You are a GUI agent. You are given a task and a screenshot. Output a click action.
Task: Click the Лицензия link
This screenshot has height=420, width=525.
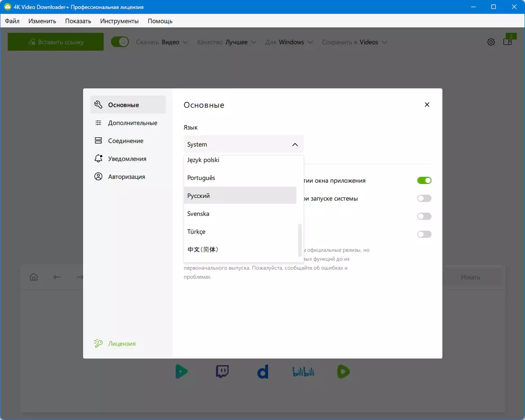pyautogui.click(x=122, y=344)
